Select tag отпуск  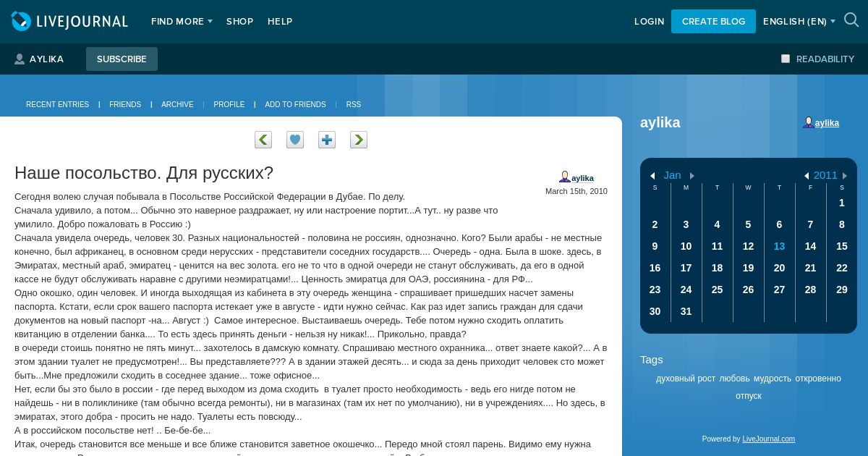click(x=749, y=396)
